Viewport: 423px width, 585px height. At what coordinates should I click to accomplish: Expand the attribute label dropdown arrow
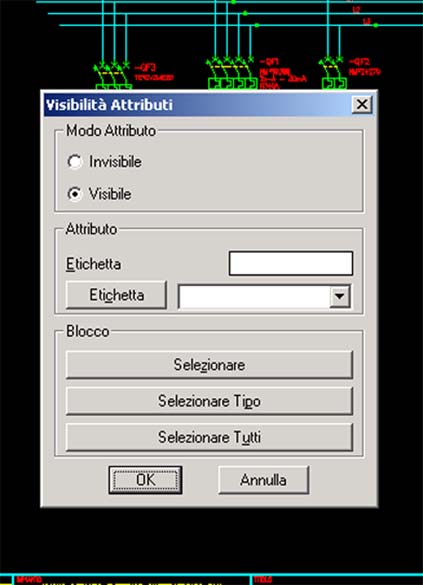tap(340, 296)
